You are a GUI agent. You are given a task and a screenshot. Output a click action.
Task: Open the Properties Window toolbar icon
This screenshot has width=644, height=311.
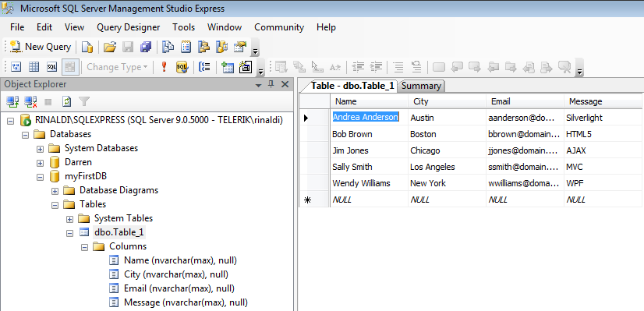click(x=240, y=47)
